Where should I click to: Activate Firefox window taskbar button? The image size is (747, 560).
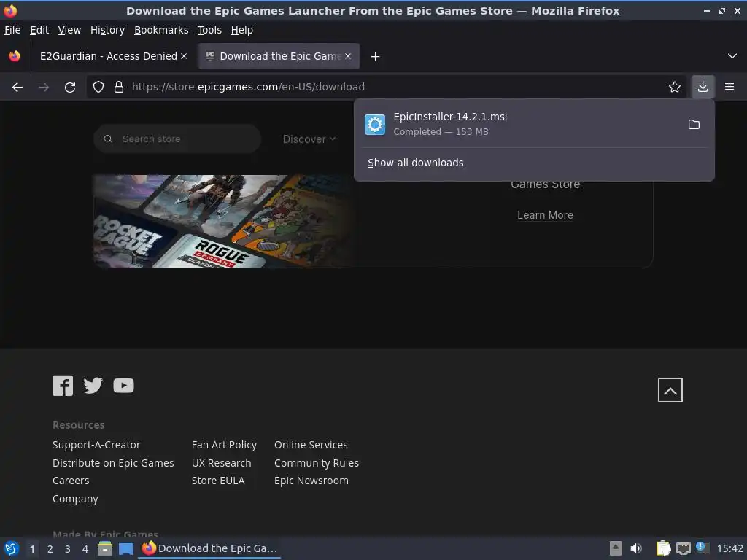pos(209,548)
